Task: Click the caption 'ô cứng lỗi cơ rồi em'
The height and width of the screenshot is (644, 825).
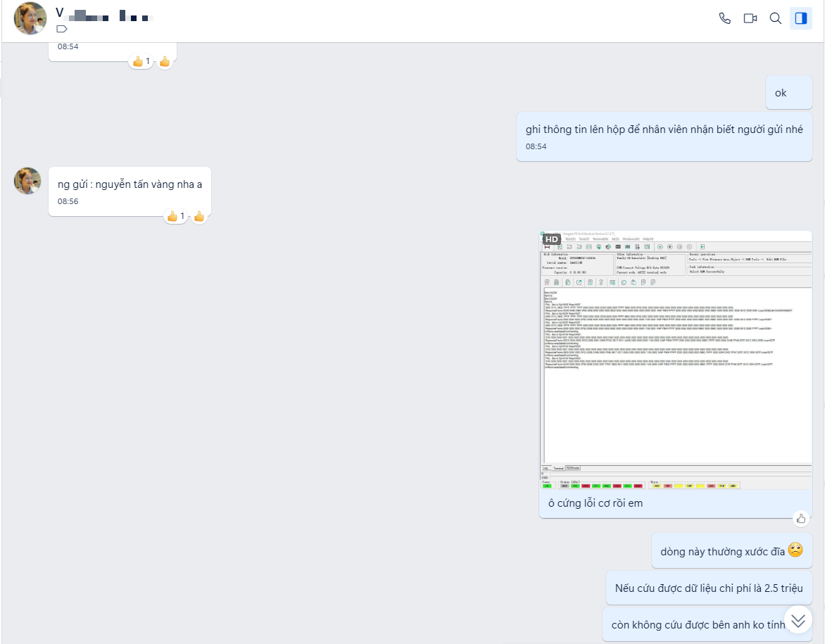Action: pos(595,503)
